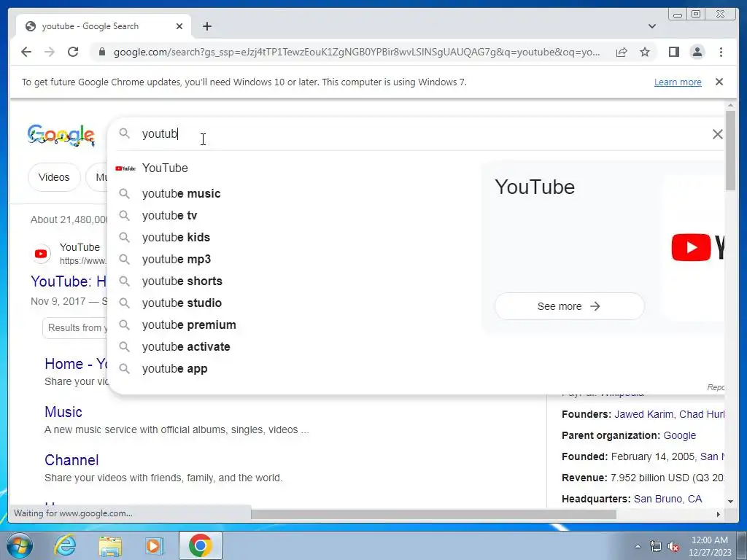Open the YouTube: H result title link
The image size is (747, 560).
69,281
